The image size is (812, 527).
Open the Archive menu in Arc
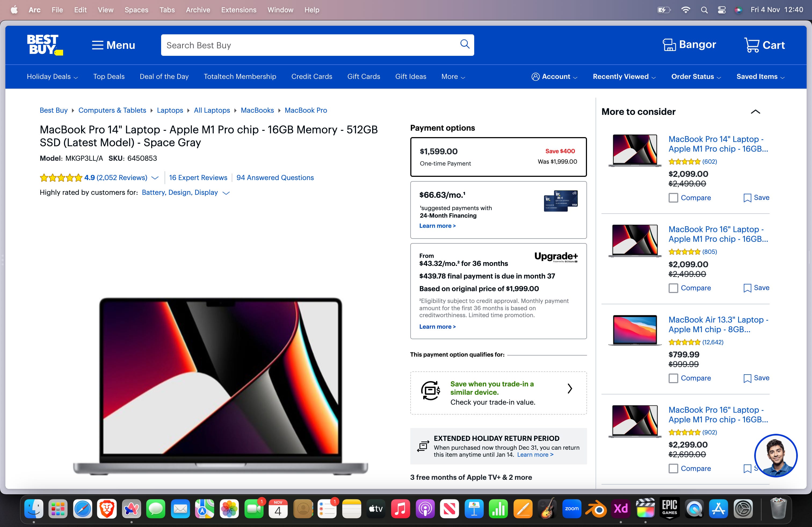click(198, 10)
